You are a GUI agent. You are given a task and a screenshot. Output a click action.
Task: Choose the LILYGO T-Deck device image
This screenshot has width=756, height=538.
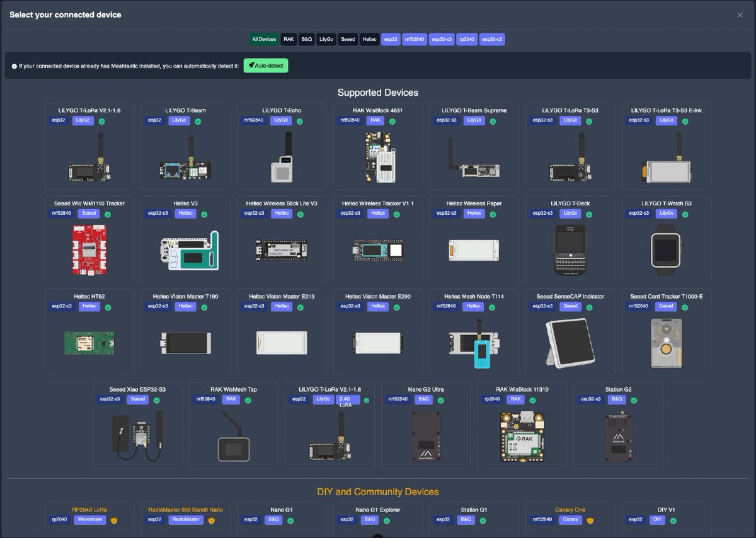(570, 249)
